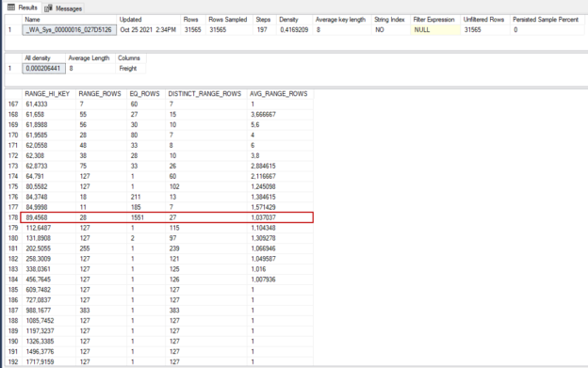588x368 pixels.
Task: Click the AVG_RANGE_ROWS column header
Action: [x=280, y=93]
